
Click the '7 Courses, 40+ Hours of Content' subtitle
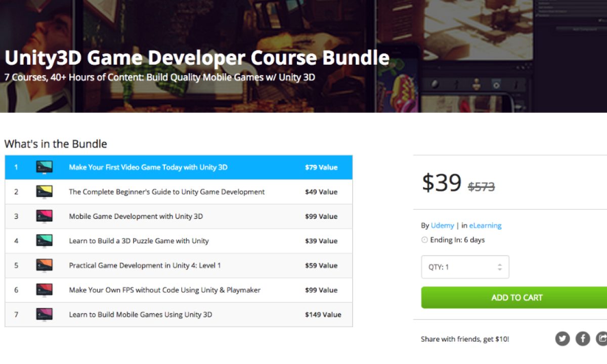160,78
